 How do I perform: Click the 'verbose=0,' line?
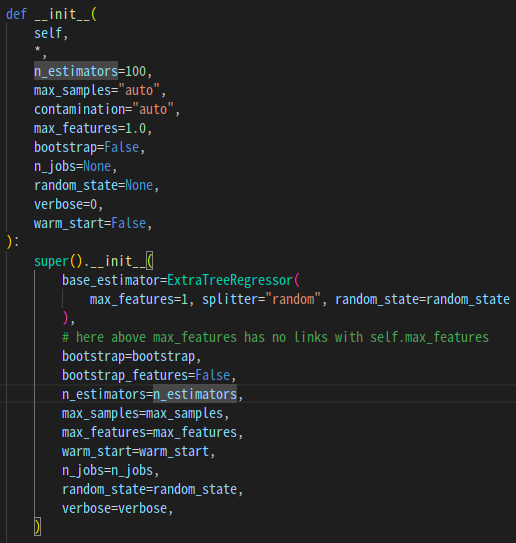pos(69,204)
